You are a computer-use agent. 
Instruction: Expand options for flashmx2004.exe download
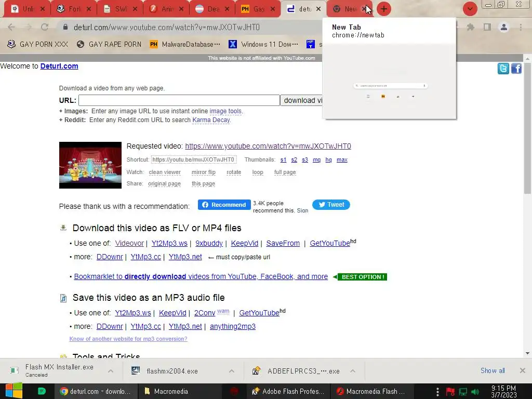(231, 371)
